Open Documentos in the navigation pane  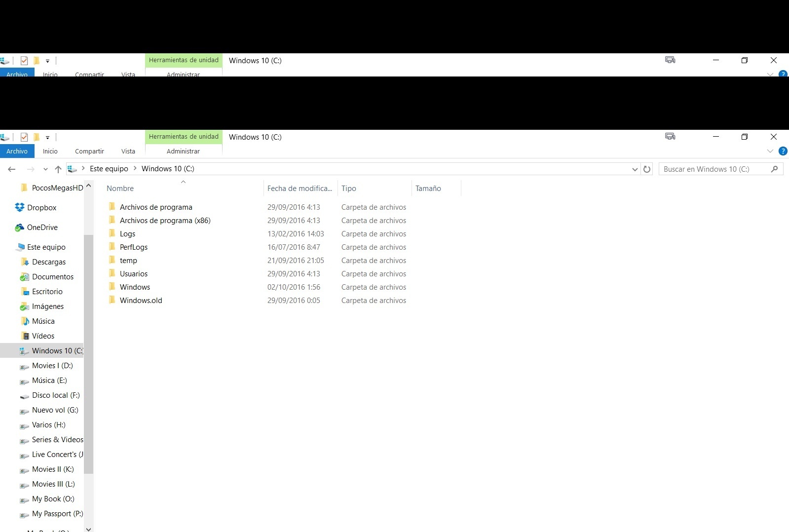pyautogui.click(x=47, y=277)
